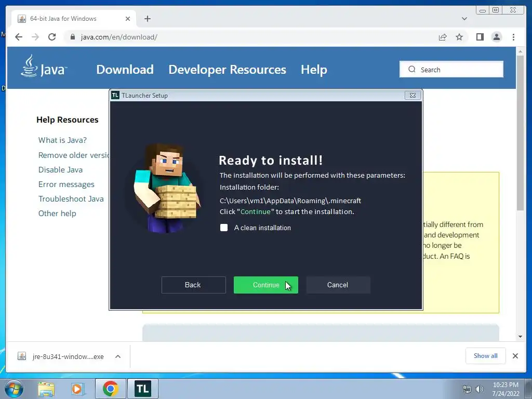This screenshot has height=399, width=532.
Task: Open a new Chrome tab
Action: pos(147,19)
